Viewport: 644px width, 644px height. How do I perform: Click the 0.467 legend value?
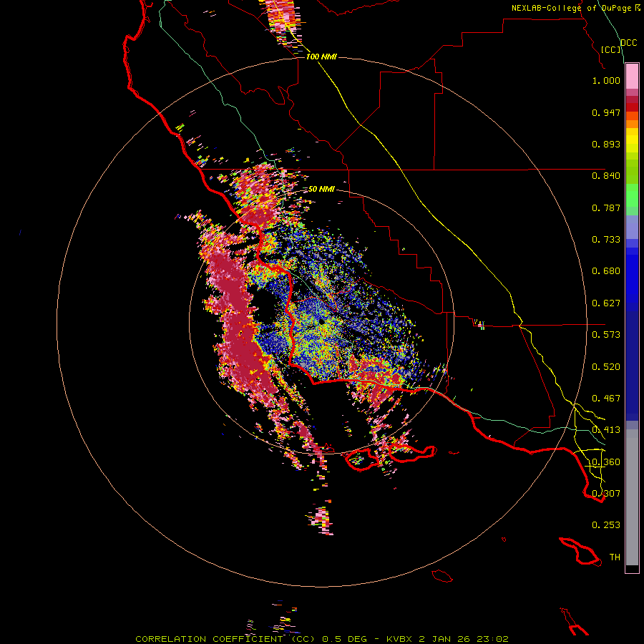tap(606, 399)
